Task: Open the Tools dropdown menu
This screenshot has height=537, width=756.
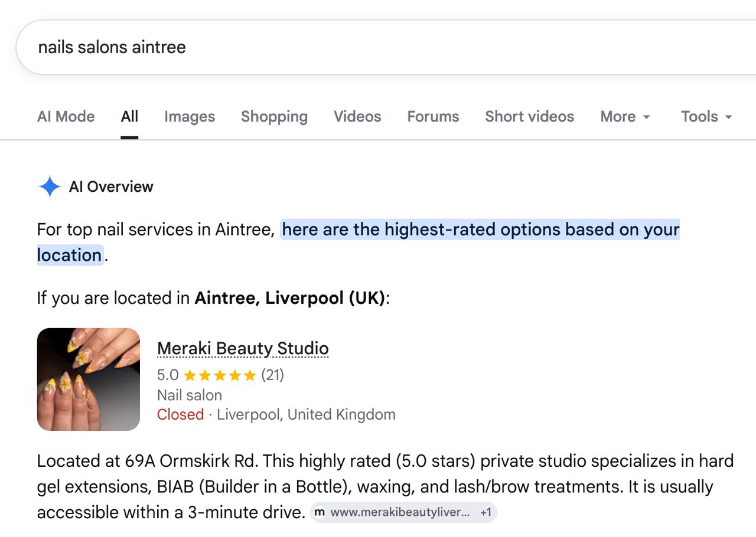Action: [x=706, y=116]
